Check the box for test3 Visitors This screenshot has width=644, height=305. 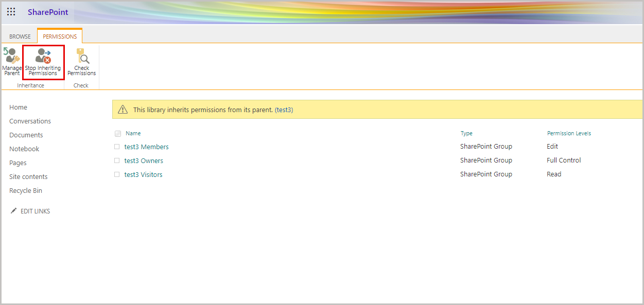click(x=117, y=174)
